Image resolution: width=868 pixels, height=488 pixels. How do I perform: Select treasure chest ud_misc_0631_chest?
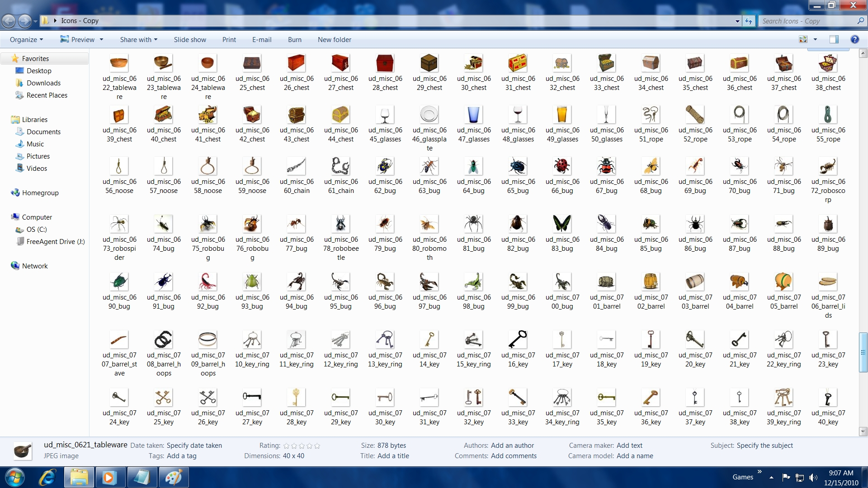tap(518, 64)
